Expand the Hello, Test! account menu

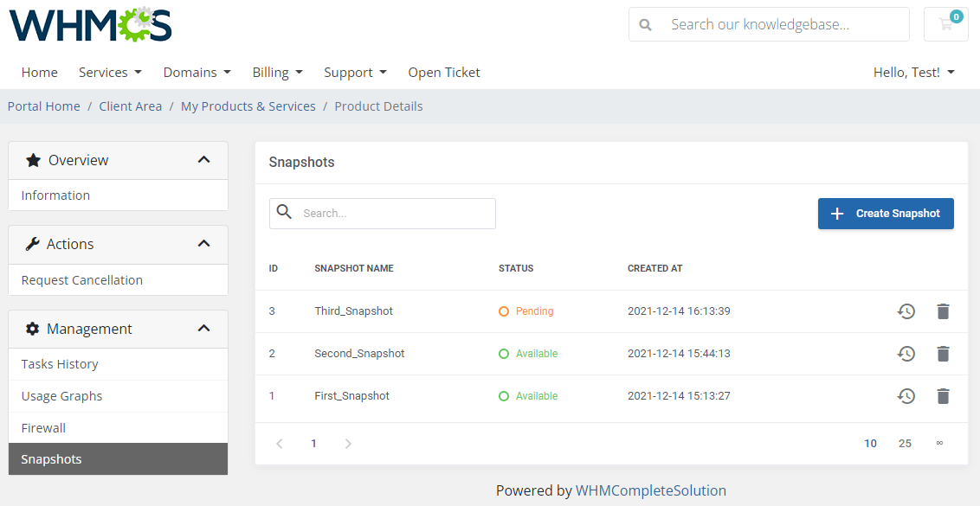coord(913,73)
